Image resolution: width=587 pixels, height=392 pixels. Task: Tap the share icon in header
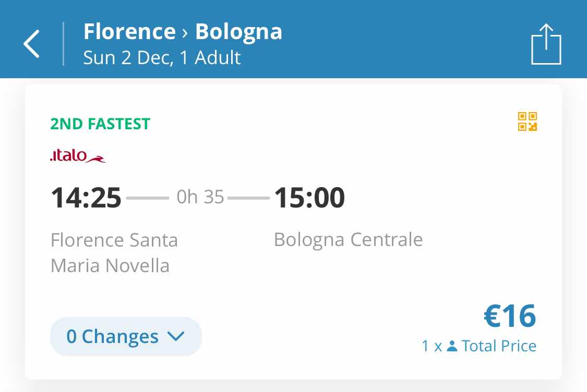546,44
